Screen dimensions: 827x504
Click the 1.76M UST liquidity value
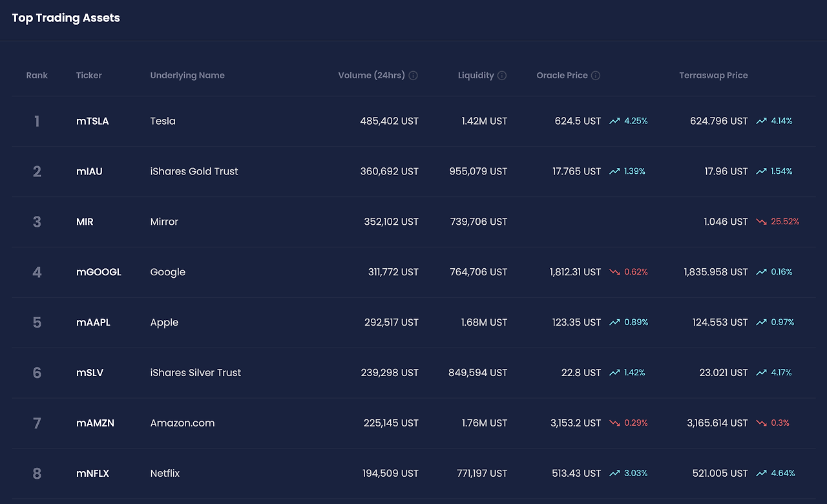485,423
